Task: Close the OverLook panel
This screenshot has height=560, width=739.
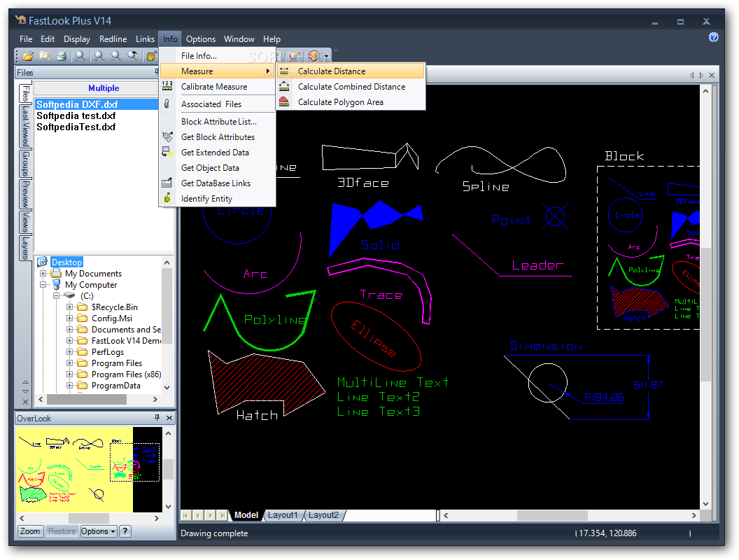Action: (x=169, y=418)
